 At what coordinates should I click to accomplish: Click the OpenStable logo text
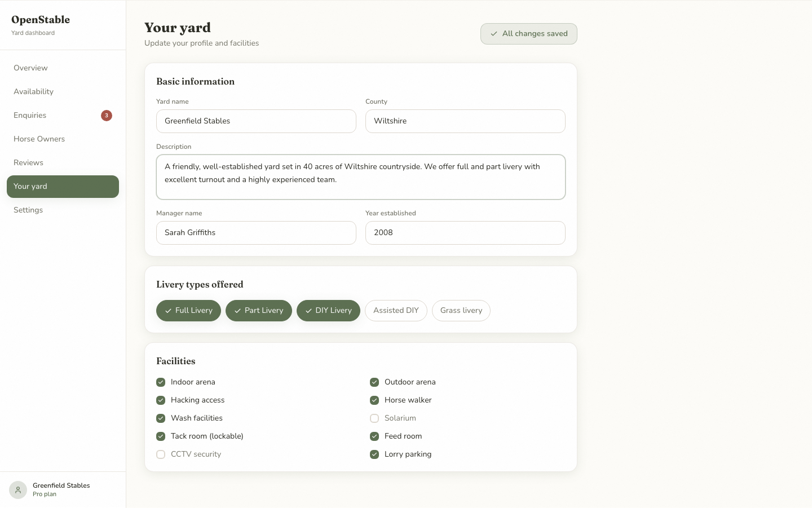(41, 20)
